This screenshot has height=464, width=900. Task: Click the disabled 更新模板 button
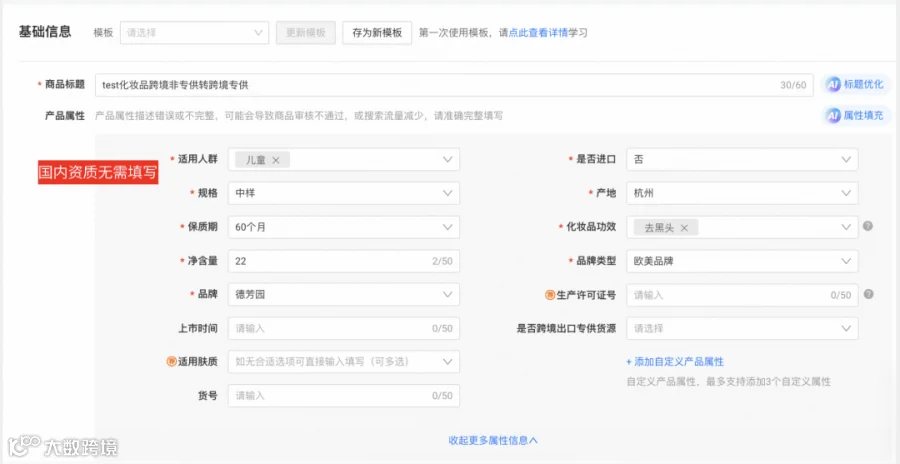point(306,33)
